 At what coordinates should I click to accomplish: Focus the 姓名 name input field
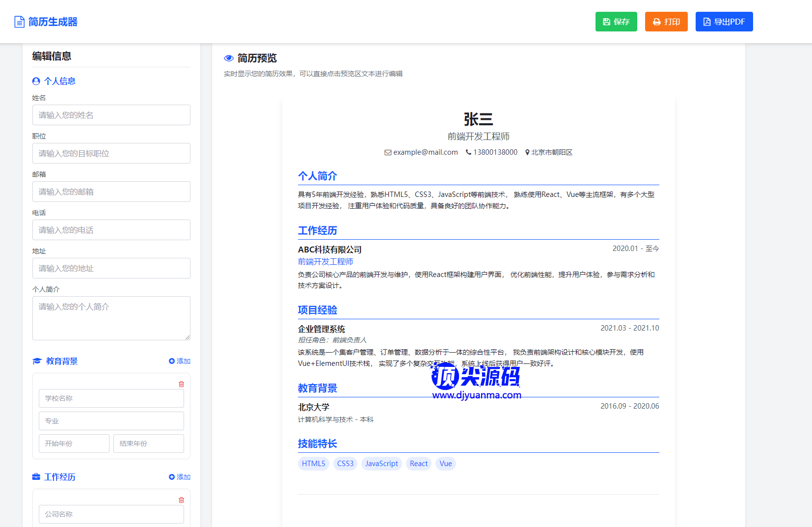(x=111, y=115)
